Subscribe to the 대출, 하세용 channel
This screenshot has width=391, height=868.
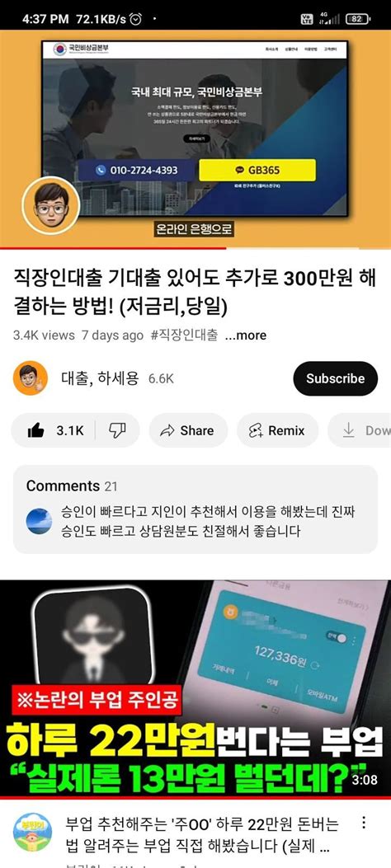tap(336, 378)
